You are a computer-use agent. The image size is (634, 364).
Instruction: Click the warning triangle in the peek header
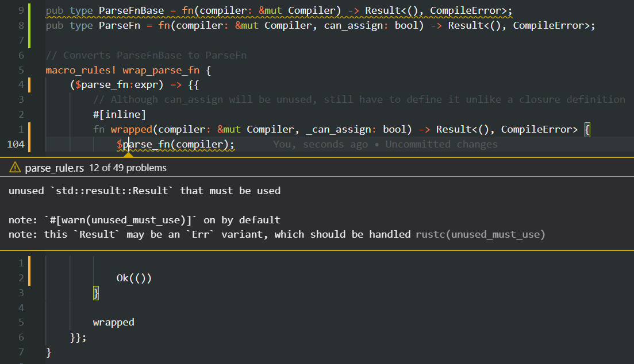point(14,167)
